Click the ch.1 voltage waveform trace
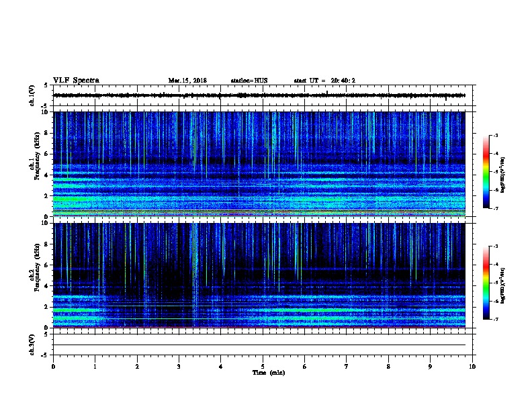This screenshot has height=411, width=532. 259,95
